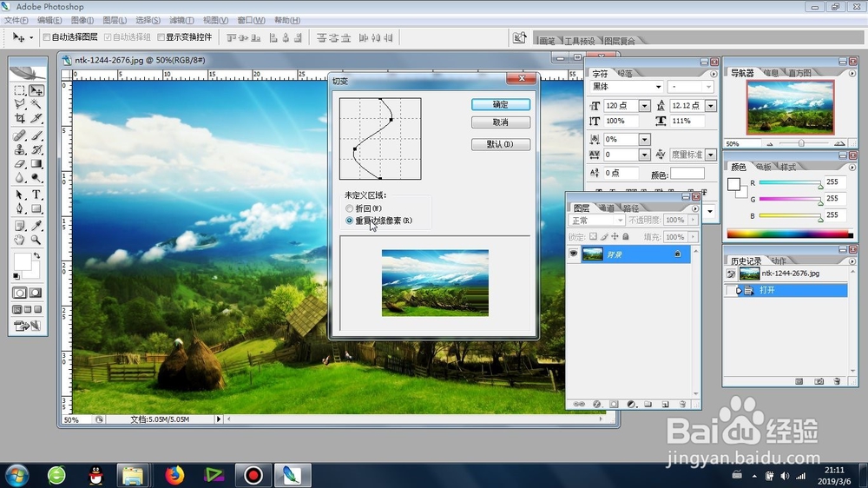Select the Brush tool
868x488 pixels.
tap(36, 135)
